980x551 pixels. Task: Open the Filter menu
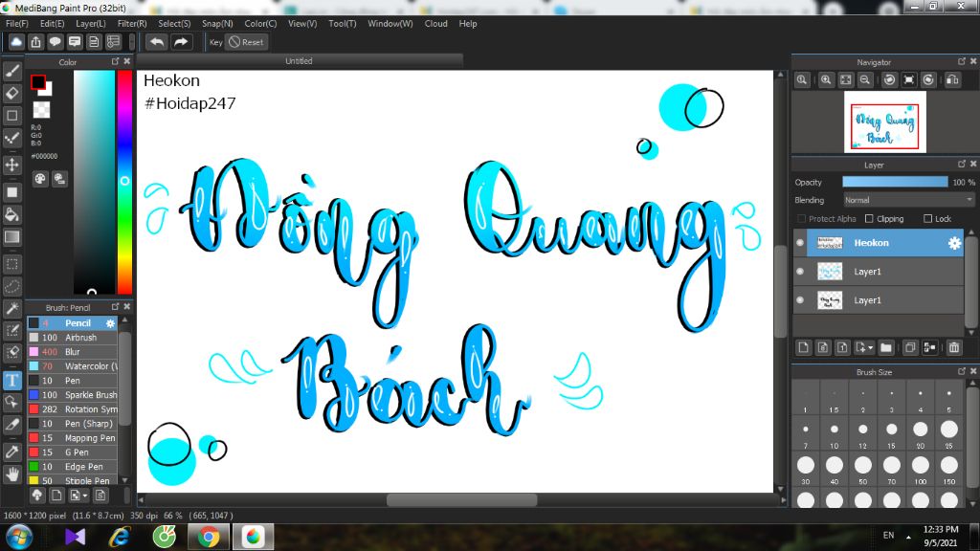[x=132, y=24]
